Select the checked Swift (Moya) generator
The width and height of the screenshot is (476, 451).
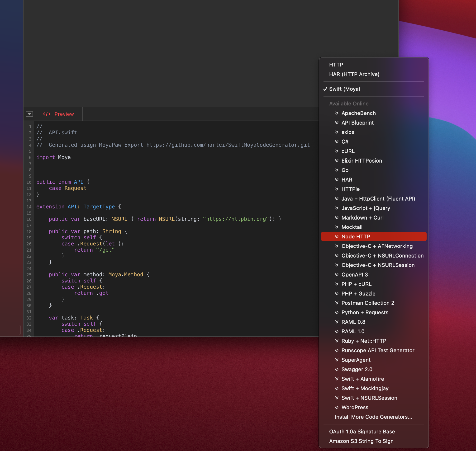[344, 89]
